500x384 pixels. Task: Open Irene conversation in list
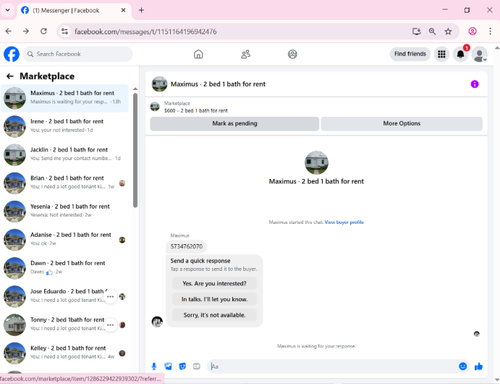pyautogui.click(x=65, y=126)
